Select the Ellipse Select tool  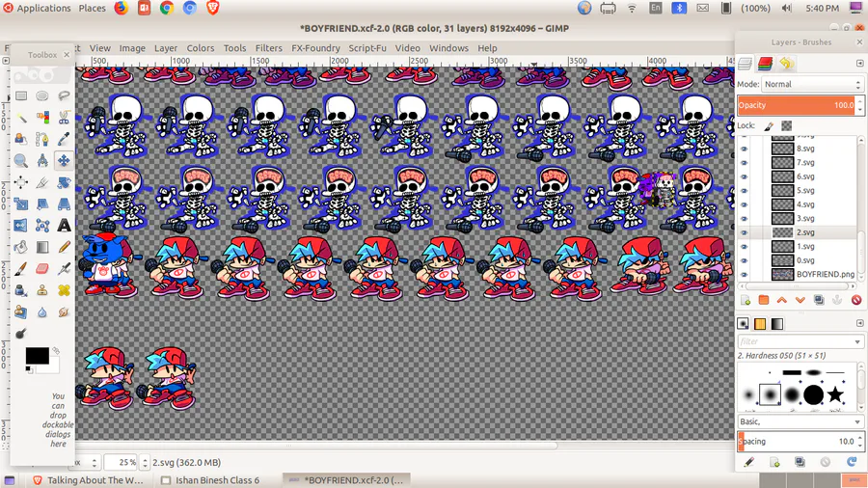42,95
